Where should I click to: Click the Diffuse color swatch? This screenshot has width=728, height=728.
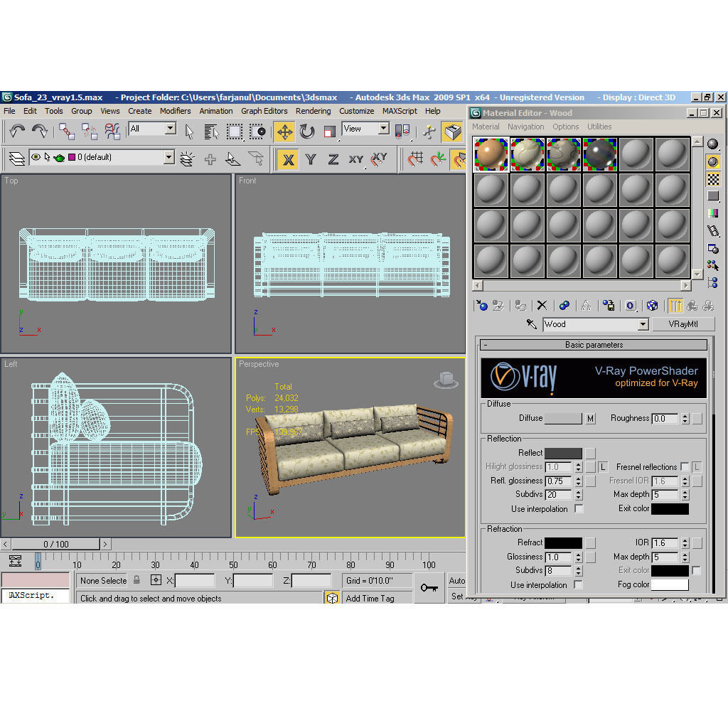pyautogui.click(x=563, y=418)
